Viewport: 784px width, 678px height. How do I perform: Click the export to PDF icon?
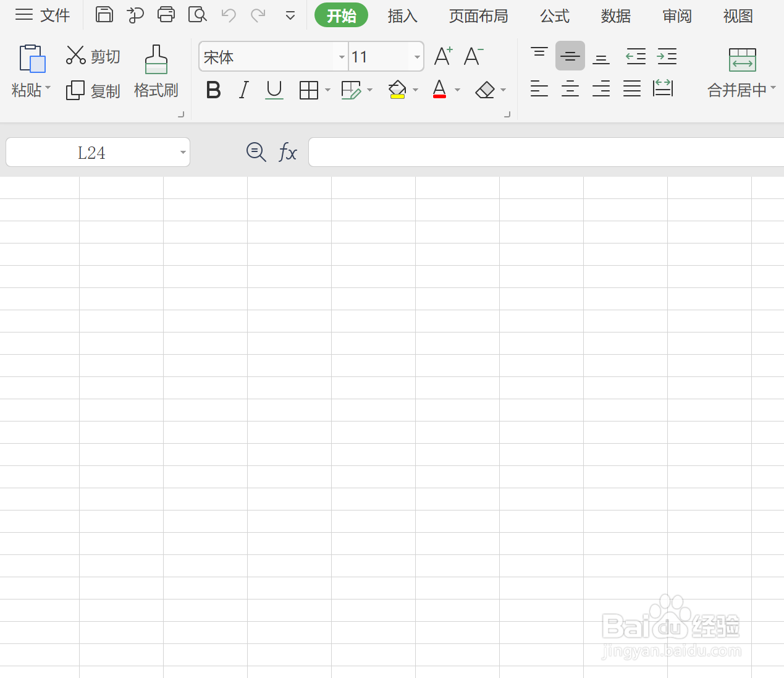[135, 15]
